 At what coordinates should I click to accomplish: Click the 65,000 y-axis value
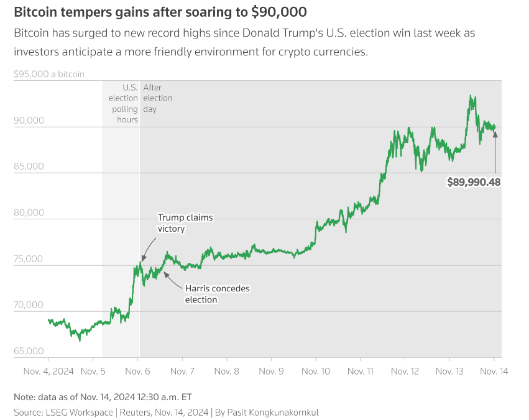tap(29, 351)
